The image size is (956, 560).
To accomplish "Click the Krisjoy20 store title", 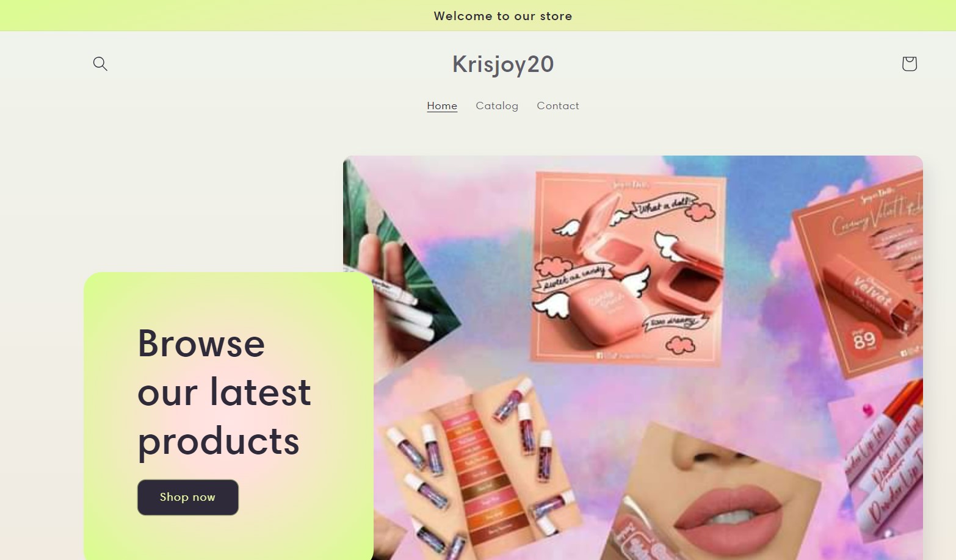I will click(503, 64).
